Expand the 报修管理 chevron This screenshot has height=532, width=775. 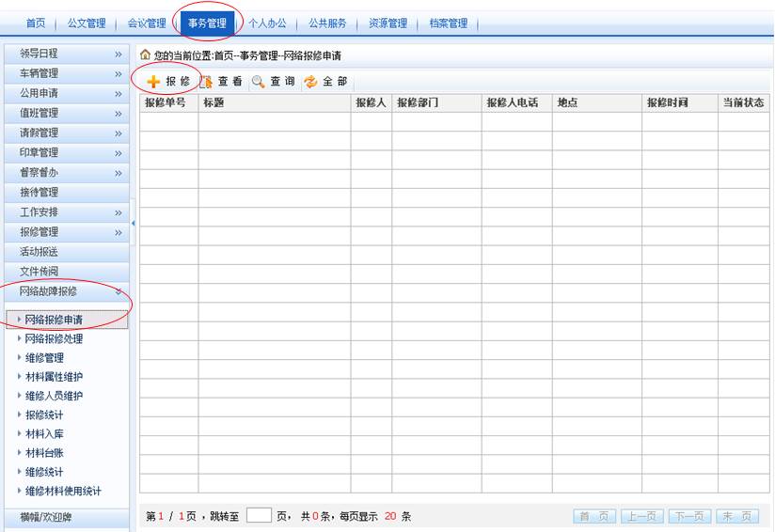(119, 233)
